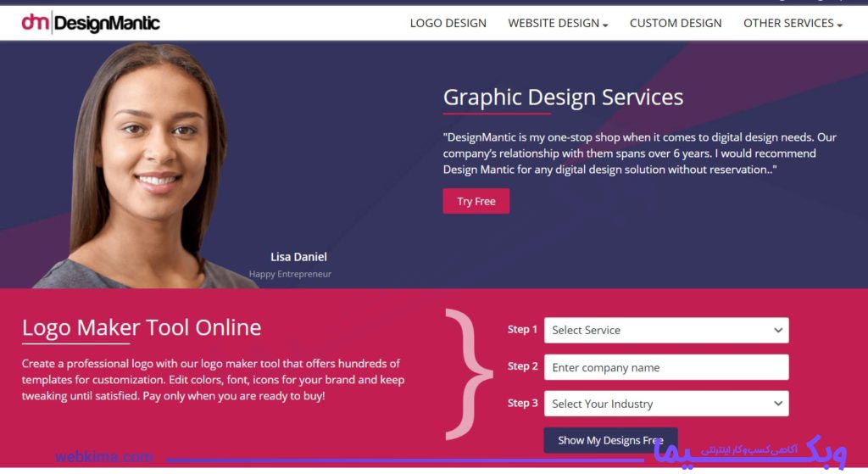Click Show My Designs Free button
Screen dimensions: 868x474
pyautogui.click(x=610, y=440)
